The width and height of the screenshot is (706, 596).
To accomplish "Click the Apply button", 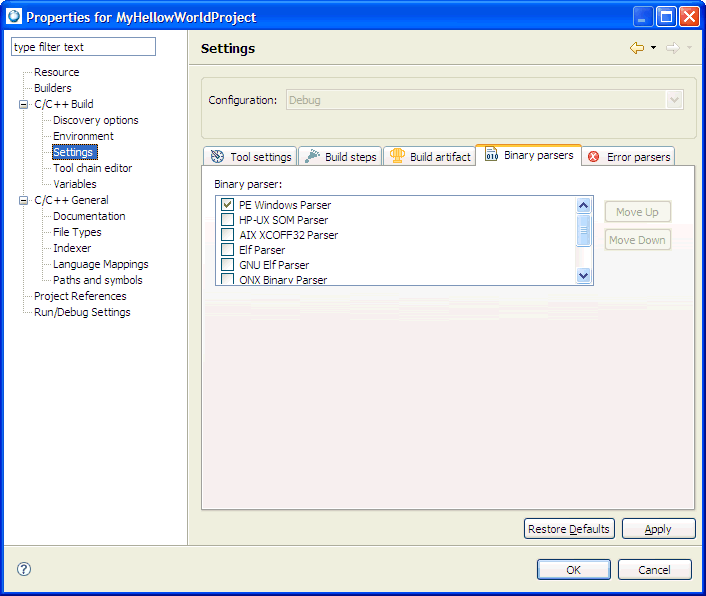I will 658,529.
